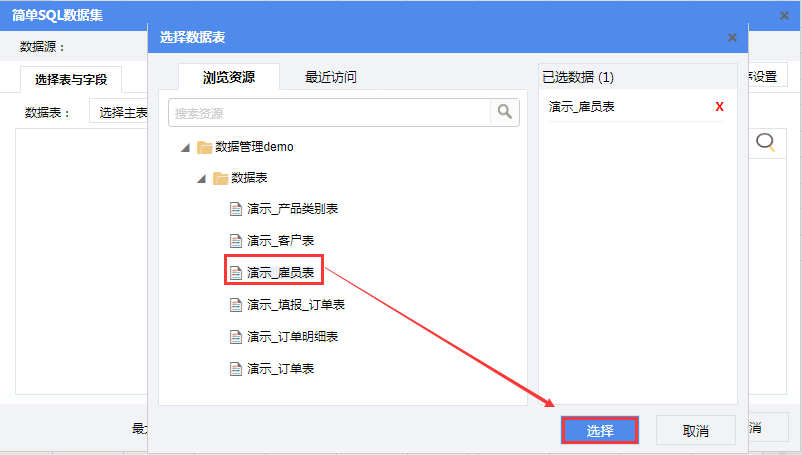
Task: Click the 数据管理demo folder icon
Action: [x=204, y=147]
